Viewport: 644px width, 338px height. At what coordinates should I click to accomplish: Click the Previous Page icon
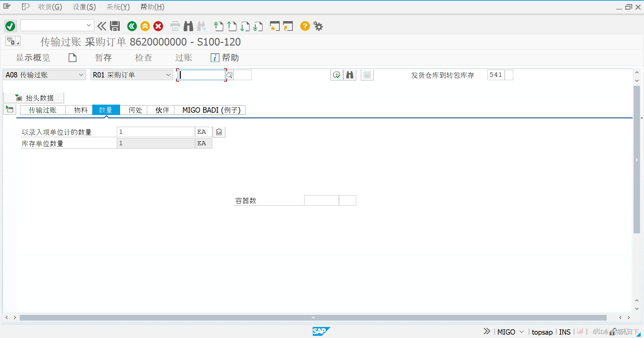(232, 26)
